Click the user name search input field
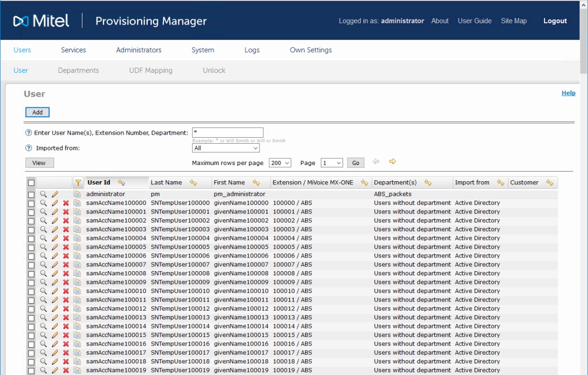This screenshot has width=588, height=375. pos(228,133)
